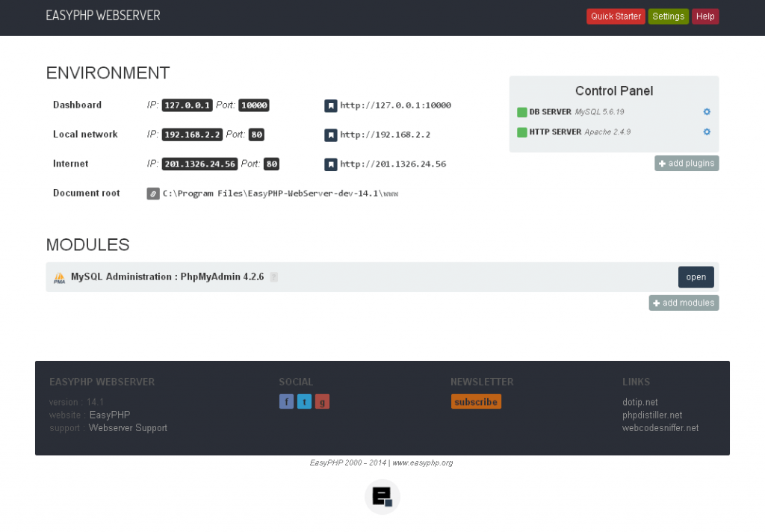Open the www.easyphp.org footer link
The height and width of the screenshot is (532, 765).
423,463
